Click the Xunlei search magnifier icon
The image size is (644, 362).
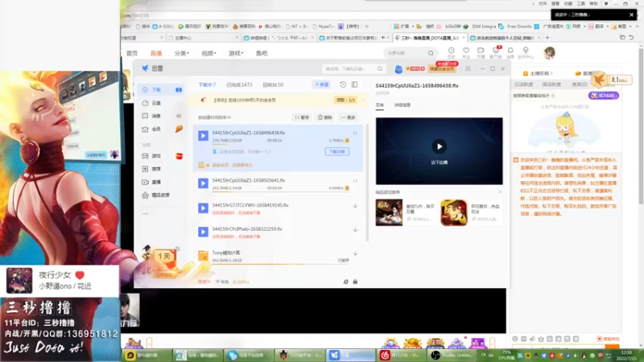pos(380,69)
